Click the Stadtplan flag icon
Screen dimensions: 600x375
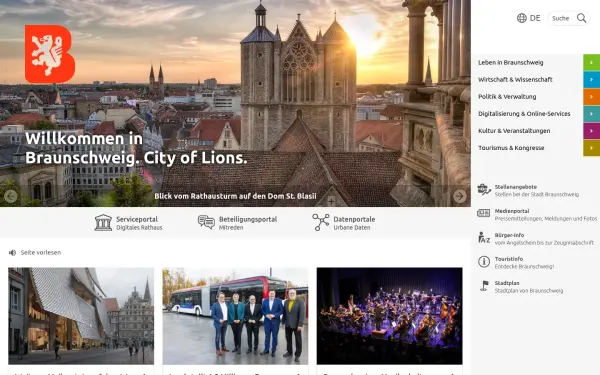[484, 286]
